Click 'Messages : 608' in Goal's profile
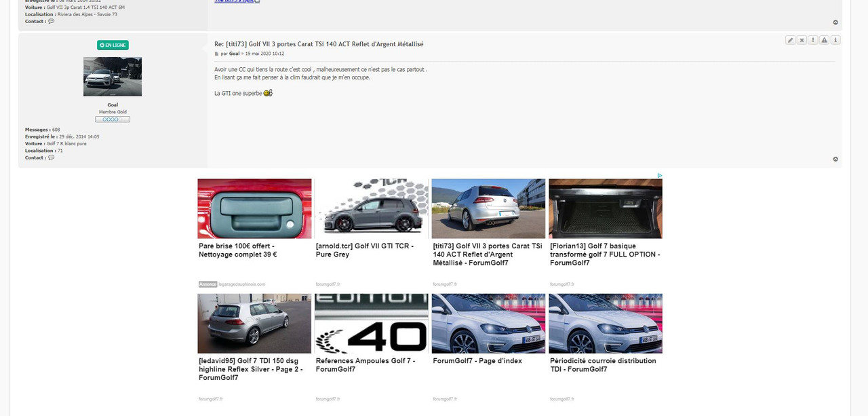Image resolution: width=868 pixels, height=416 pixels. point(43,130)
